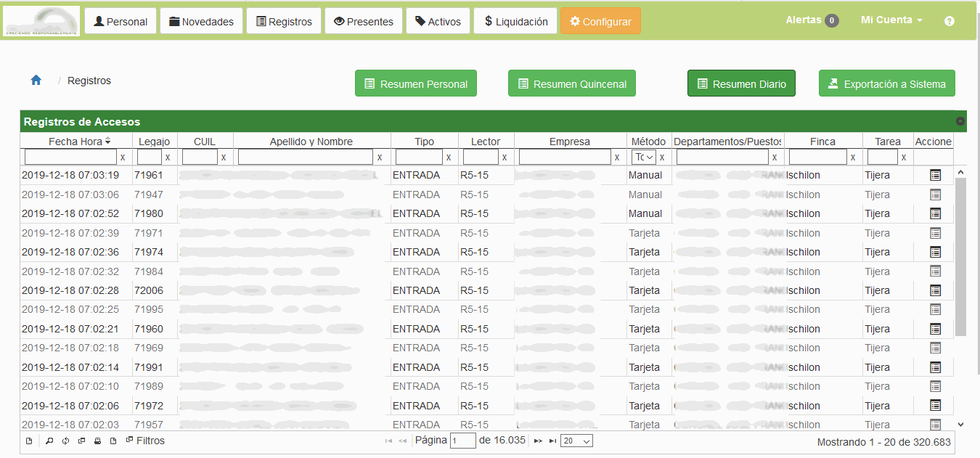This screenshot has height=458, width=980.
Task: Click the export document icon beside the printer
Action: coord(113,441)
